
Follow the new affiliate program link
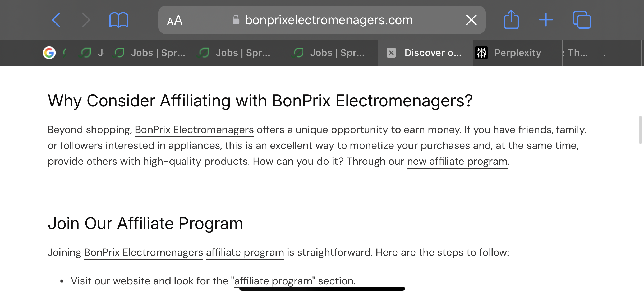[x=457, y=161]
